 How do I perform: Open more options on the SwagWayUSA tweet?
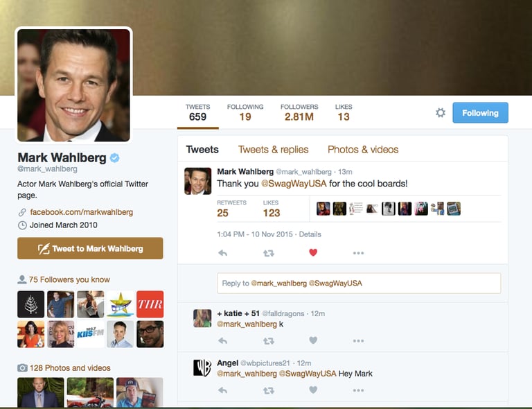(358, 253)
